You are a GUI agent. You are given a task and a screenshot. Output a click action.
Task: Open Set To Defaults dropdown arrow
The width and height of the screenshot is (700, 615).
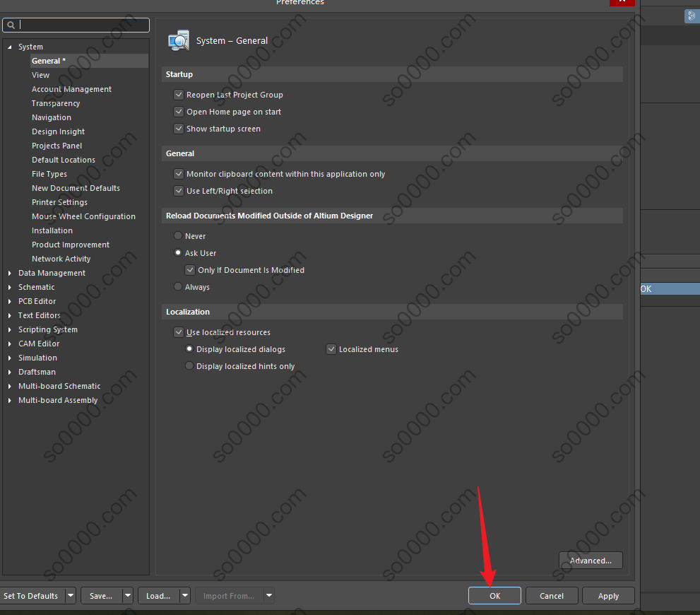pyautogui.click(x=71, y=595)
